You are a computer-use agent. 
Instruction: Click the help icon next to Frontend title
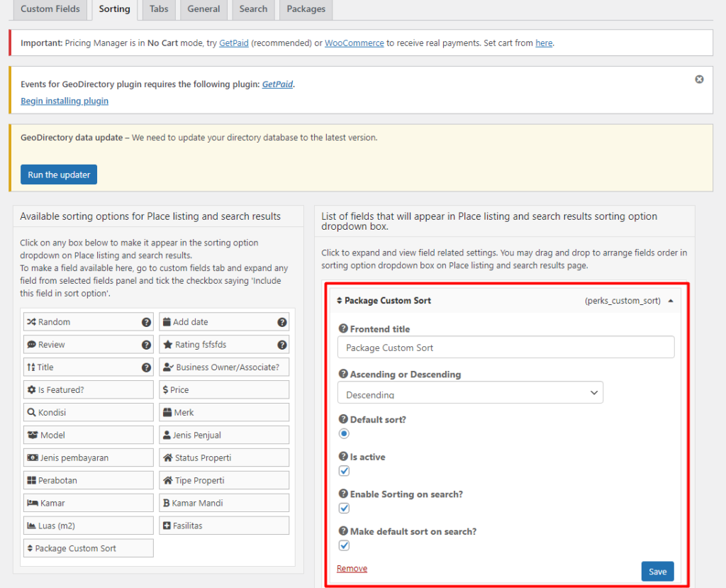(343, 329)
